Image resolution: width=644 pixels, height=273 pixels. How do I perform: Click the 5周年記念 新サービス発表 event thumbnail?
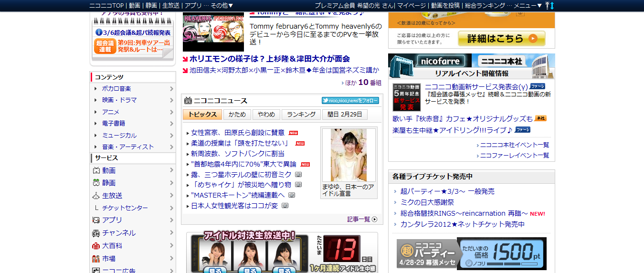(407, 97)
